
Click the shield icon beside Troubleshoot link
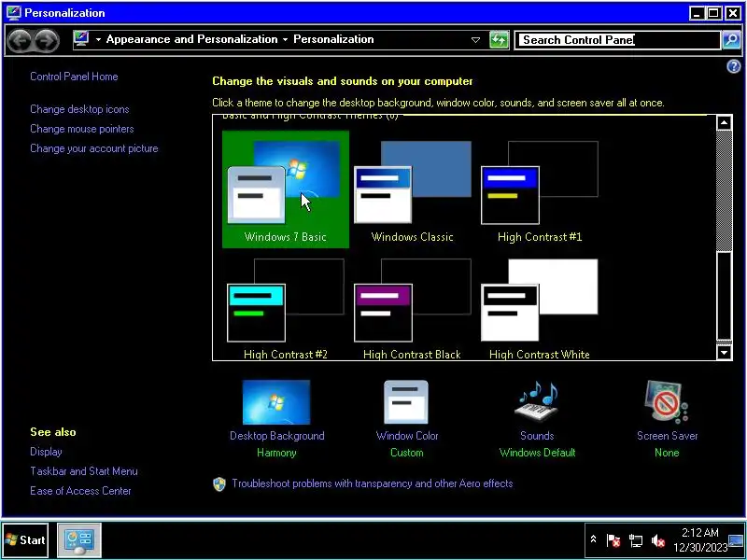pos(219,484)
